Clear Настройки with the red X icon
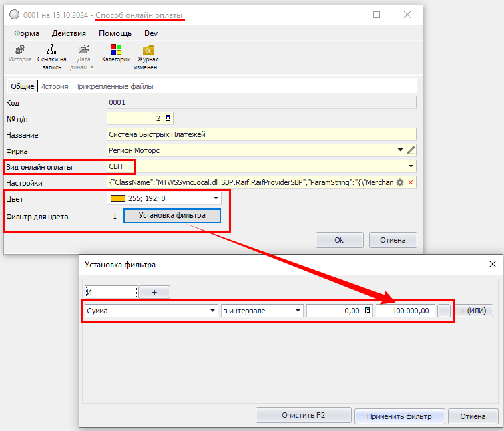The width and height of the screenshot is (504, 431). click(x=411, y=182)
